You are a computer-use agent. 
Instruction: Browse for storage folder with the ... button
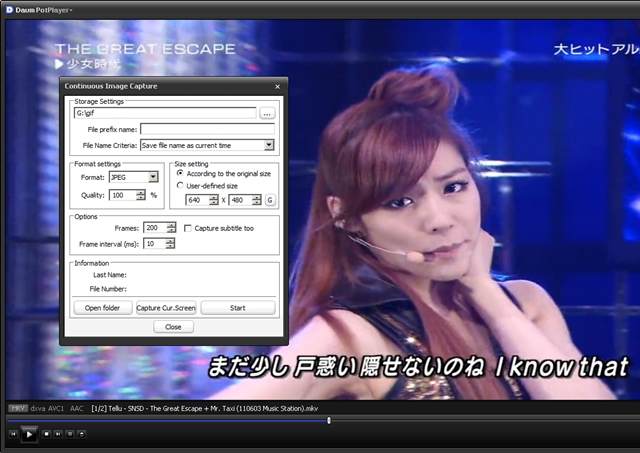(x=267, y=113)
